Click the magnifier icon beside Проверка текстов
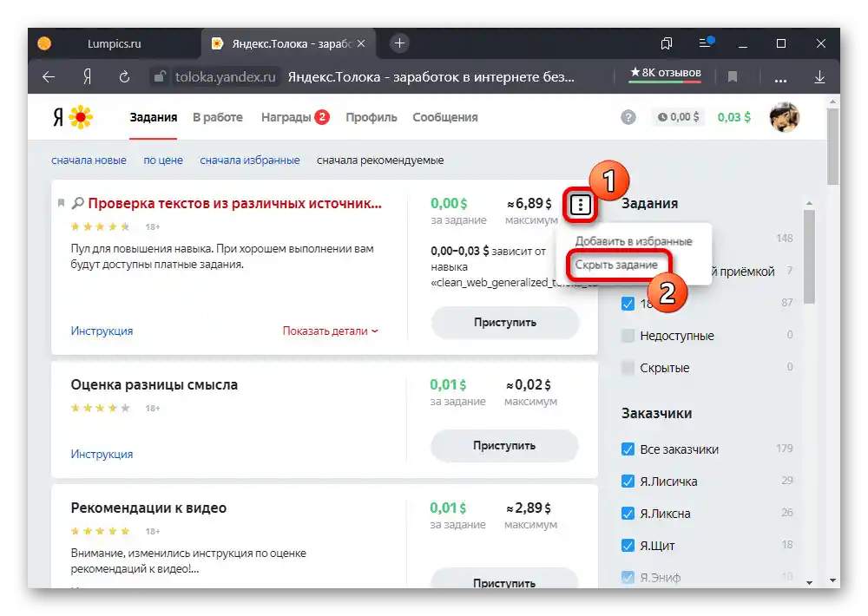 [77, 204]
